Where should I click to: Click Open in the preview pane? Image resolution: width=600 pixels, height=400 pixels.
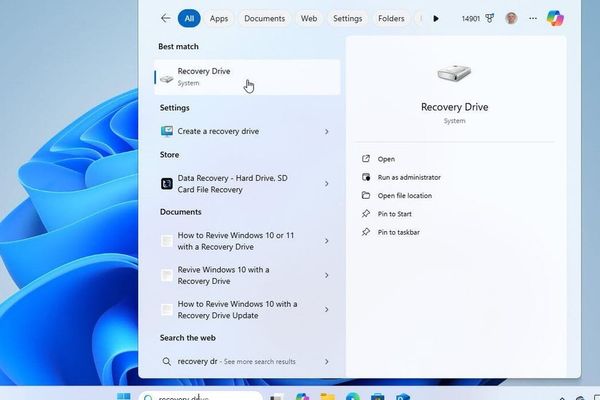tap(386, 159)
